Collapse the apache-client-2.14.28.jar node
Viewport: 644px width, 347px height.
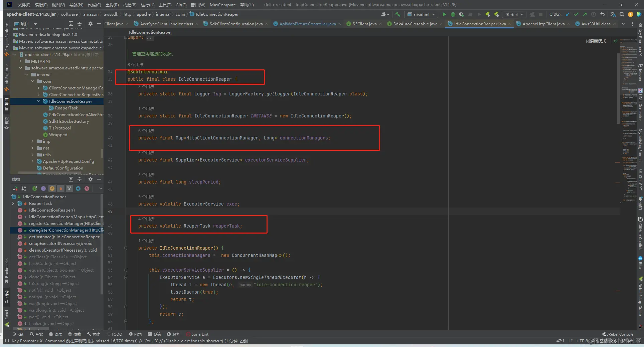(15, 54)
